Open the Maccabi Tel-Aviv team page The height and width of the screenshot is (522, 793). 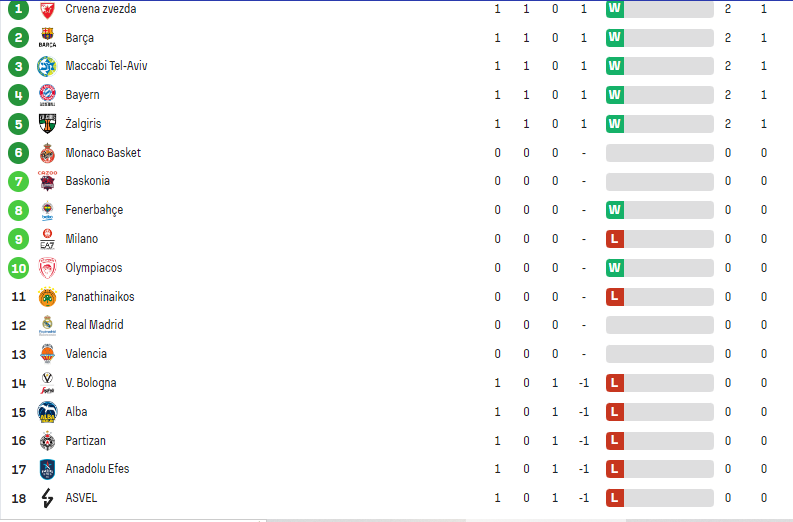pyautogui.click(x=106, y=66)
